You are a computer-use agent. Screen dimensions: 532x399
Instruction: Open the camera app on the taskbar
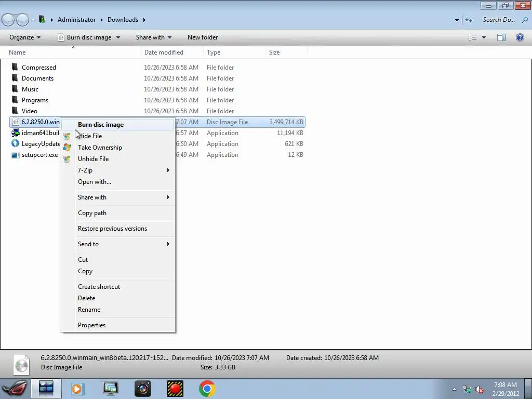tap(143, 389)
